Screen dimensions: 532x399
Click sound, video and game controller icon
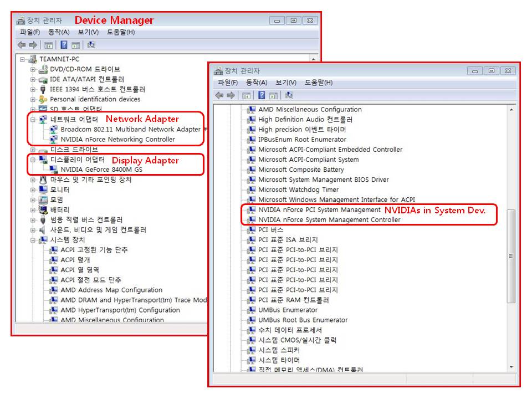pos(43,229)
